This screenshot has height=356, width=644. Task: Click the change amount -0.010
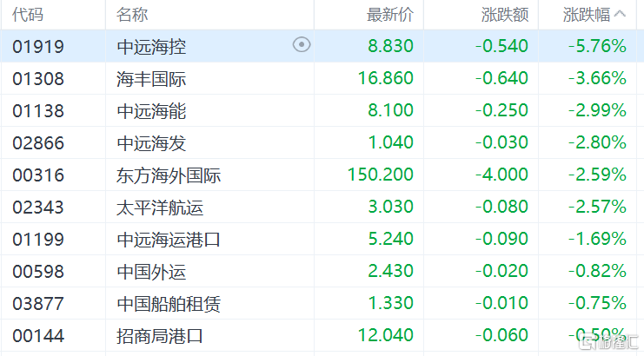point(501,303)
